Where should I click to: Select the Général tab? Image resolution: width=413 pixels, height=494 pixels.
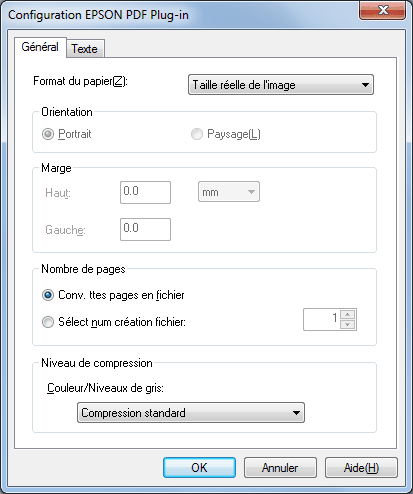click(x=40, y=47)
